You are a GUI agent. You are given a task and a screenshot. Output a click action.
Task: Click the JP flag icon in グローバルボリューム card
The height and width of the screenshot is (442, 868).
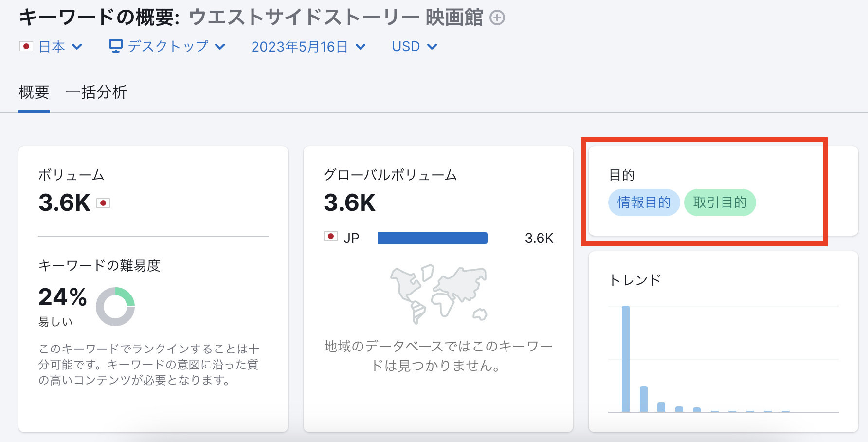[331, 238]
